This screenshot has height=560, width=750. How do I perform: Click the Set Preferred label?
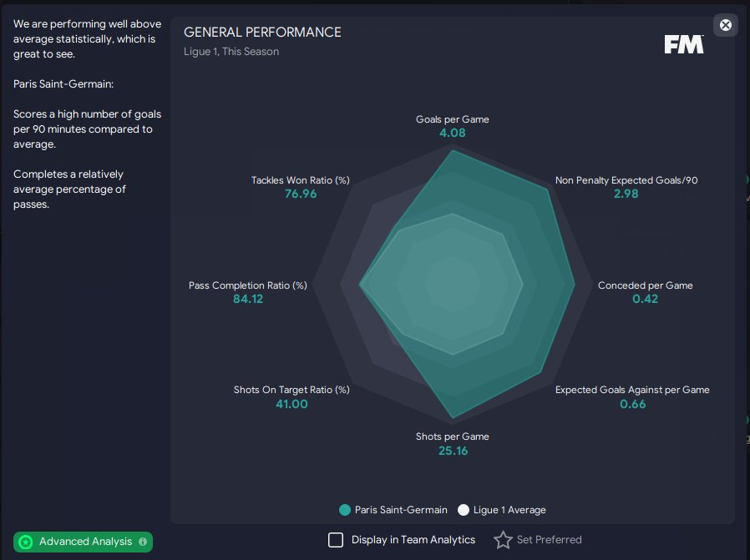pyautogui.click(x=549, y=539)
